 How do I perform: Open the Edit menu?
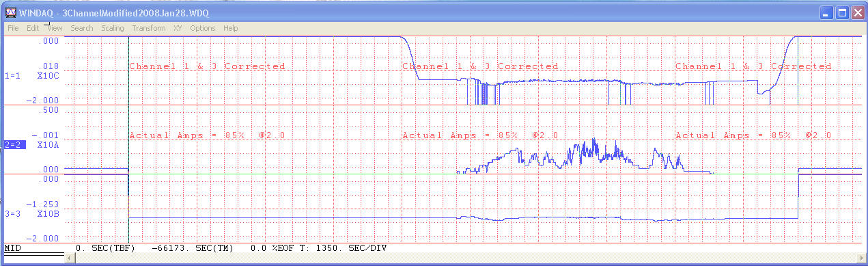point(33,28)
